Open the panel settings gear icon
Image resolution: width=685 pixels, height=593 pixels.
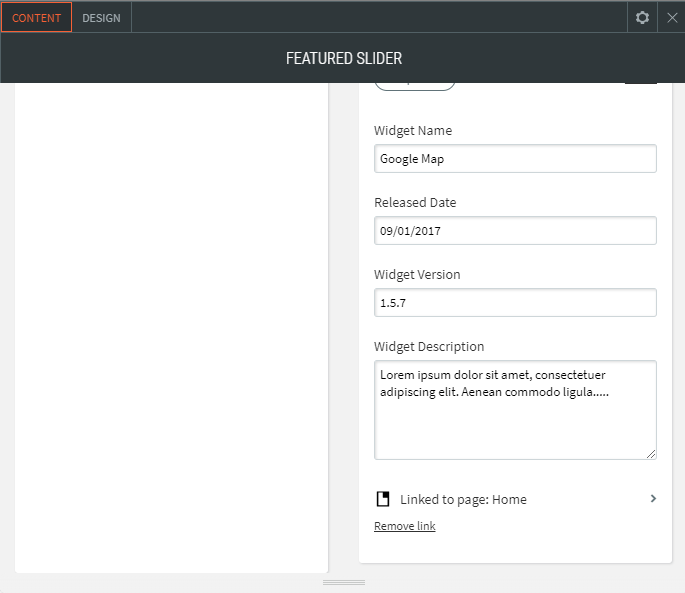pos(642,17)
